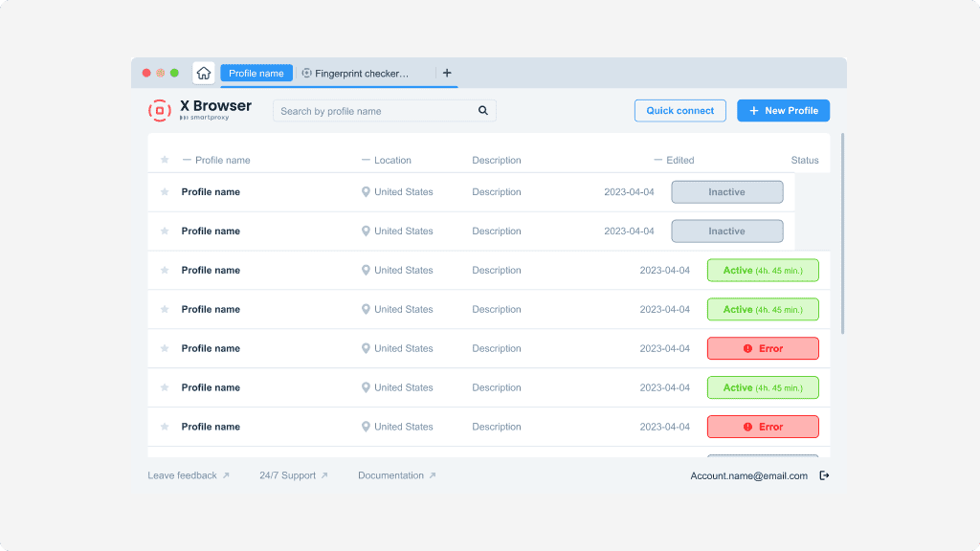
Task: Click the home icon in the browser toolbar
Action: (202, 73)
